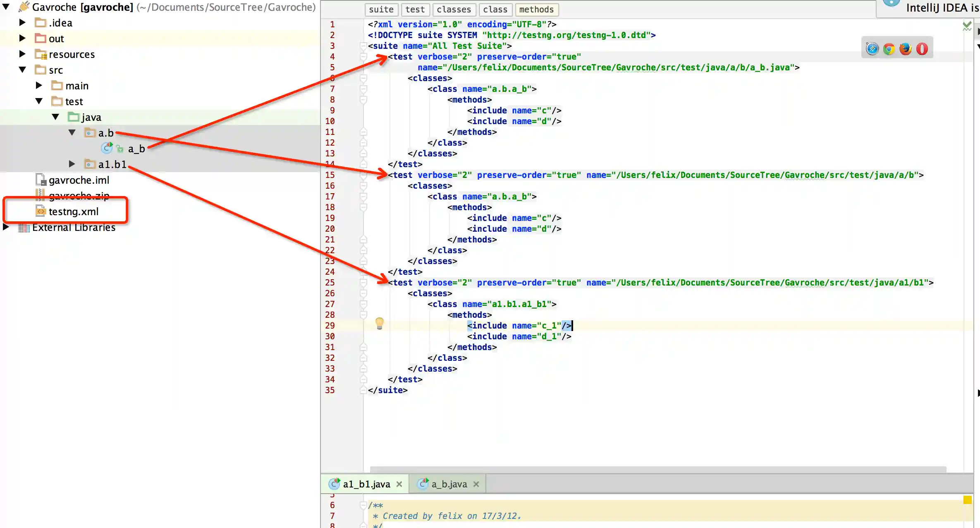Click the 'suite' breadcrumb button
980x528 pixels.
[x=381, y=9]
